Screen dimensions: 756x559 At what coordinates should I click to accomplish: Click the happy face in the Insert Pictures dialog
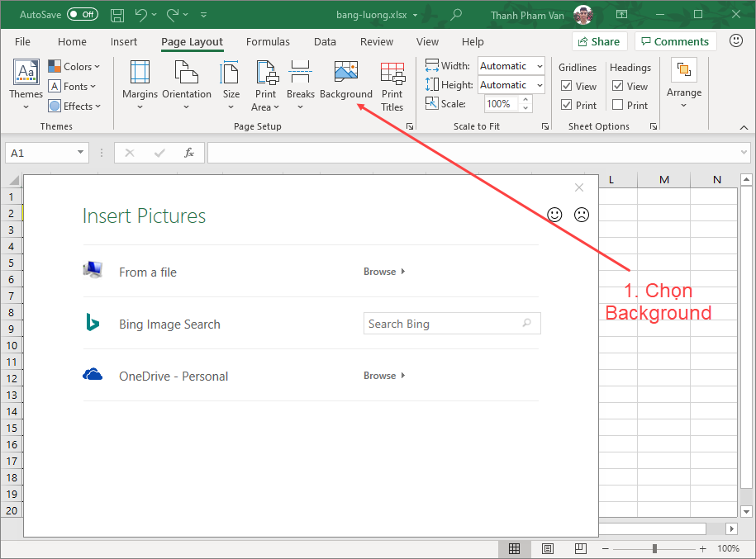pyautogui.click(x=554, y=215)
